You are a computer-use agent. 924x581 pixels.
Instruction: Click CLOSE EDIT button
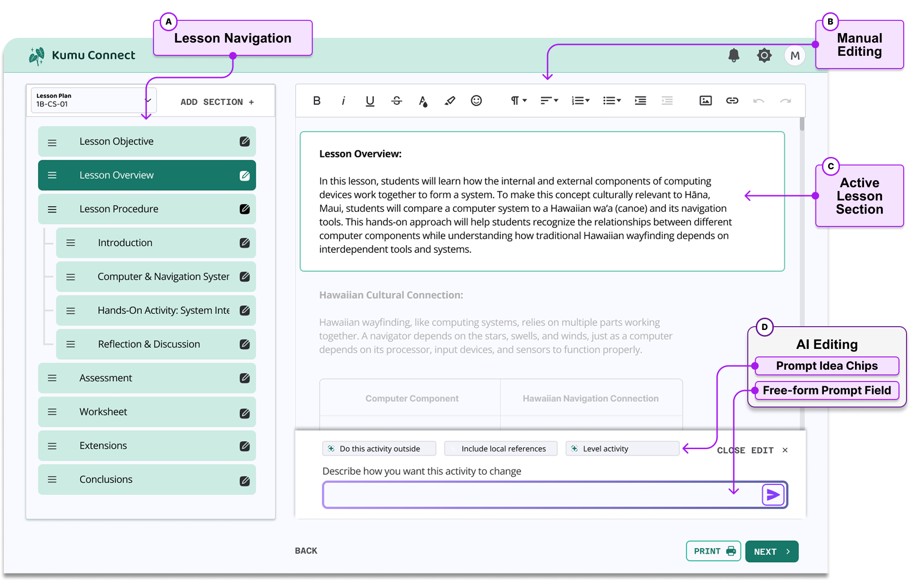[752, 451]
